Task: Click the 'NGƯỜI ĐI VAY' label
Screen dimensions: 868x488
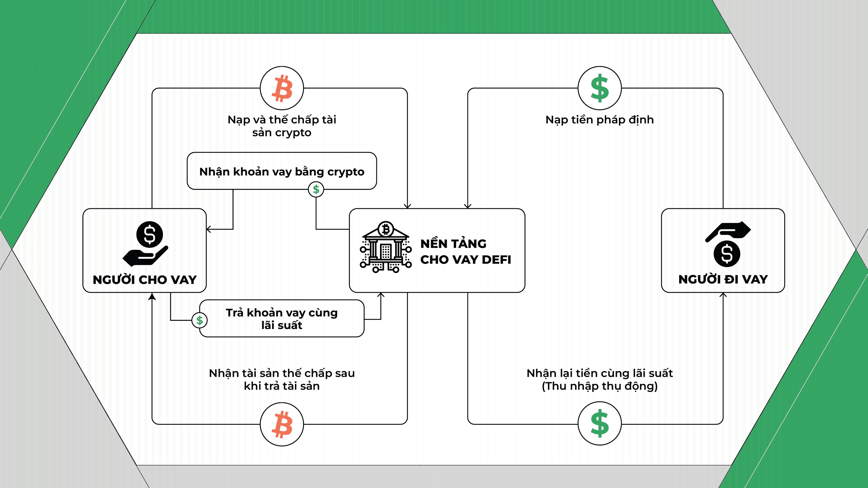Action: click(723, 279)
